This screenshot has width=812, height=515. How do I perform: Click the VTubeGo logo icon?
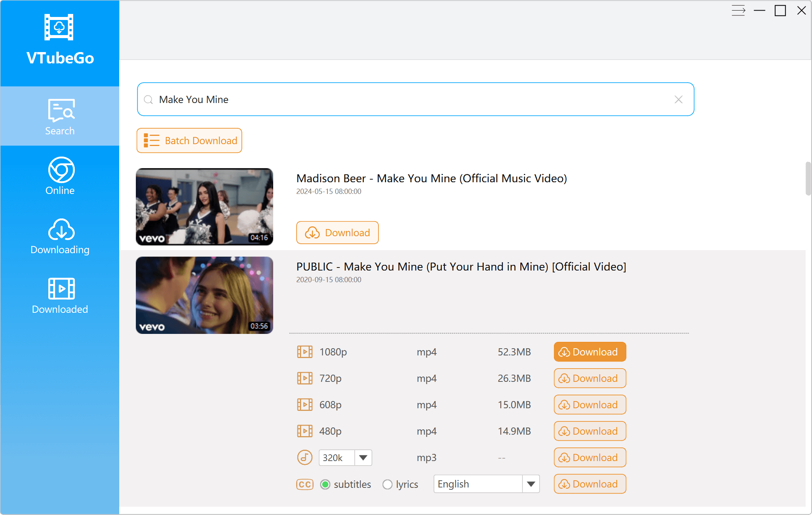(59, 27)
